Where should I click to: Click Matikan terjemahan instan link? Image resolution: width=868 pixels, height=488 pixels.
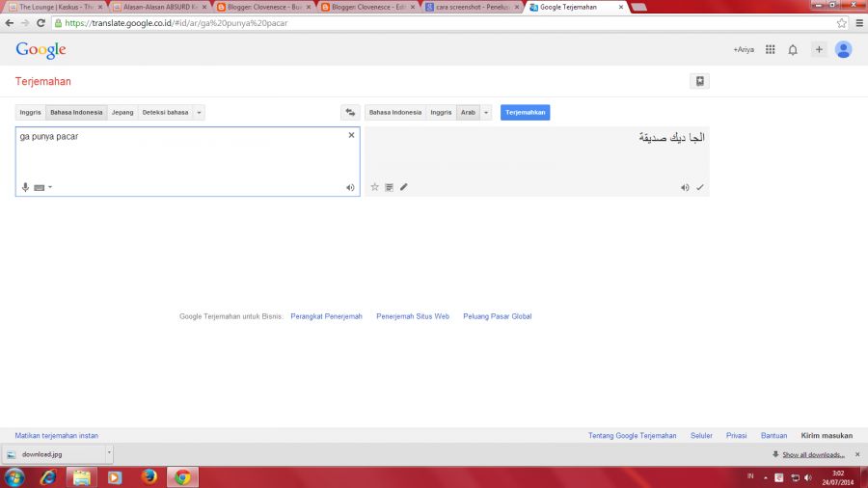(57, 435)
